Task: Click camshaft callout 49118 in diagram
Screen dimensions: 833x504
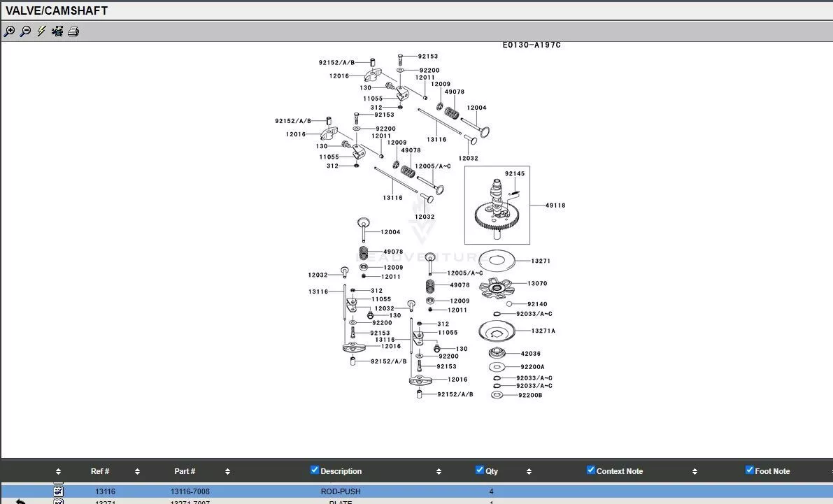Action: coord(555,206)
